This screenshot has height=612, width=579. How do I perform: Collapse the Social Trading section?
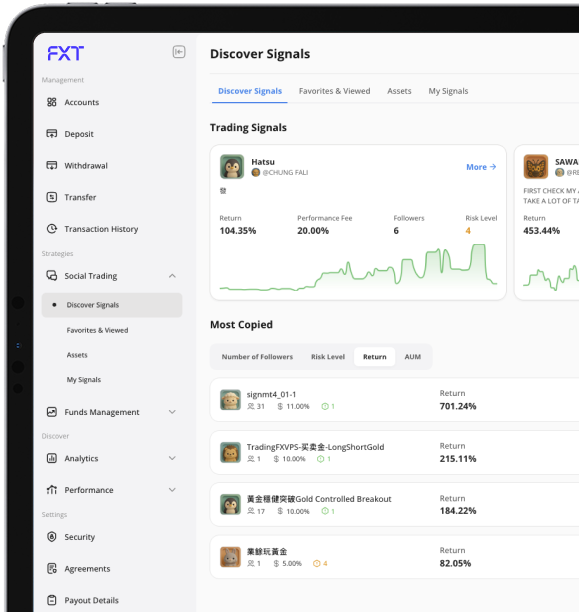point(172,276)
